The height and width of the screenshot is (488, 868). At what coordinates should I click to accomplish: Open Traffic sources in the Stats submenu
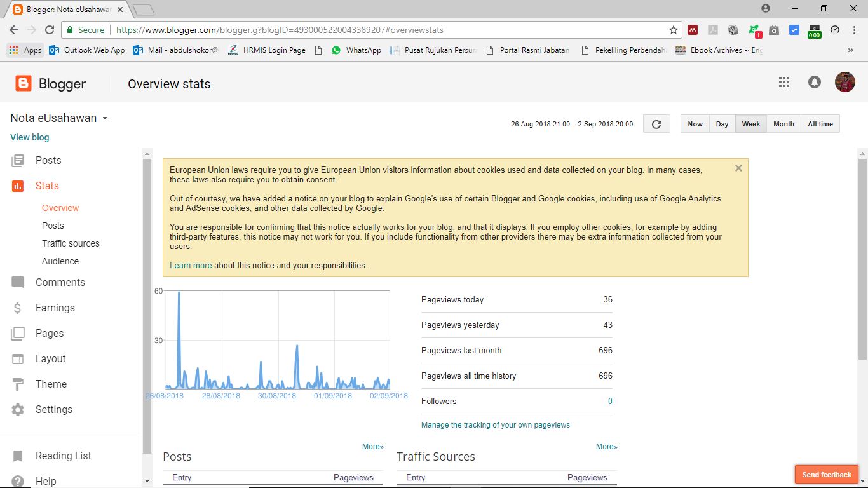point(71,243)
